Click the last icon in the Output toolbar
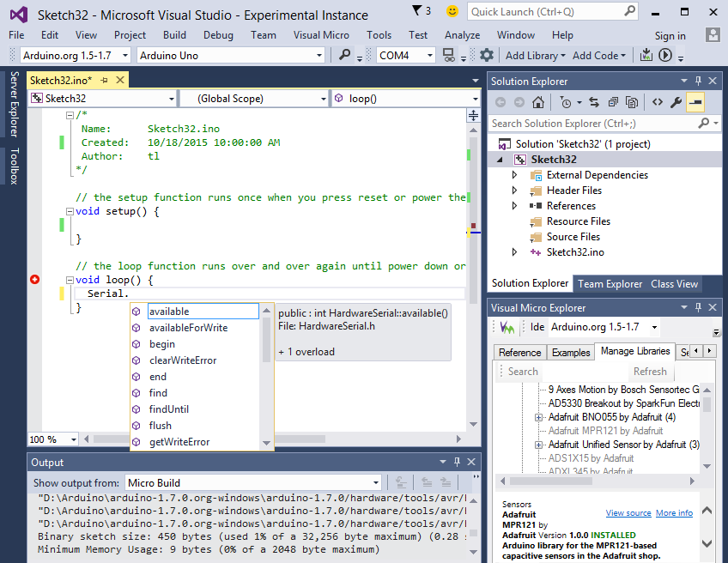 446,482
